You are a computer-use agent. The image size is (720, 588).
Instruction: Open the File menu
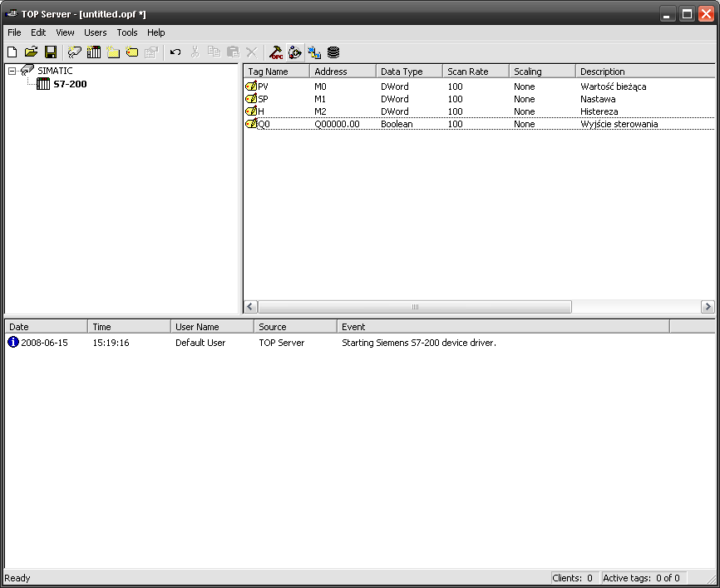click(x=14, y=32)
